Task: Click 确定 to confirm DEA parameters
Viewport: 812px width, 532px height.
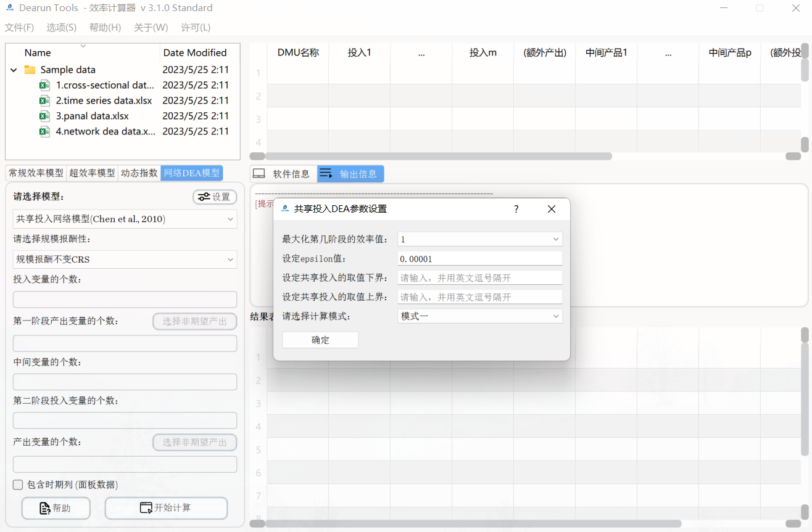Action: pos(320,339)
